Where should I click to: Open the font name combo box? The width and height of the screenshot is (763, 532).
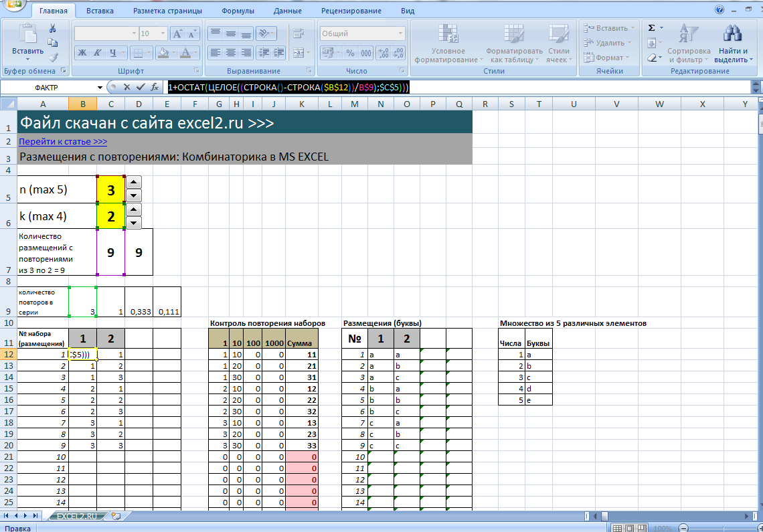click(x=106, y=33)
